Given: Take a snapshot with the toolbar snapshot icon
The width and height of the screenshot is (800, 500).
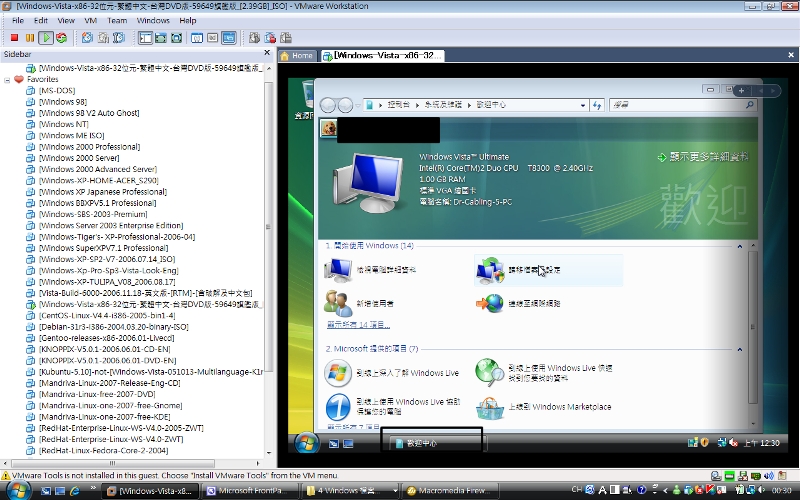Looking at the screenshot, I should pos(87,38).
